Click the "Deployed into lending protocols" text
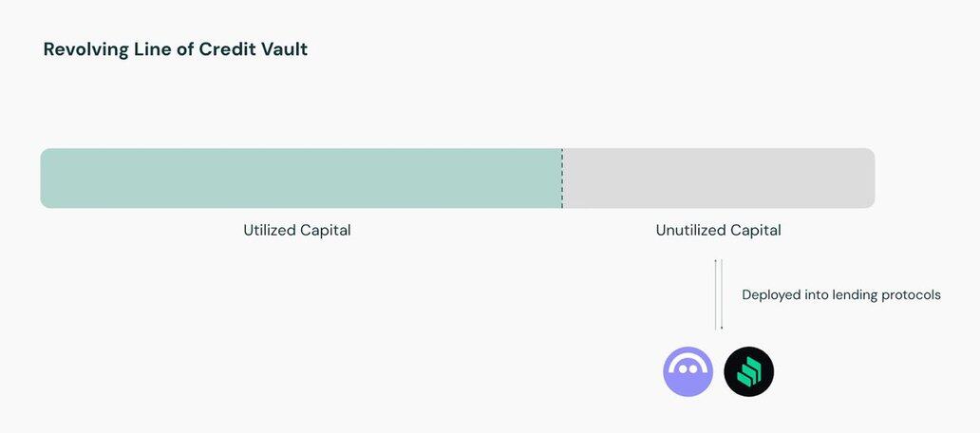Image resolution: width=980 pixels, height=433 pixels. [841, 295]
